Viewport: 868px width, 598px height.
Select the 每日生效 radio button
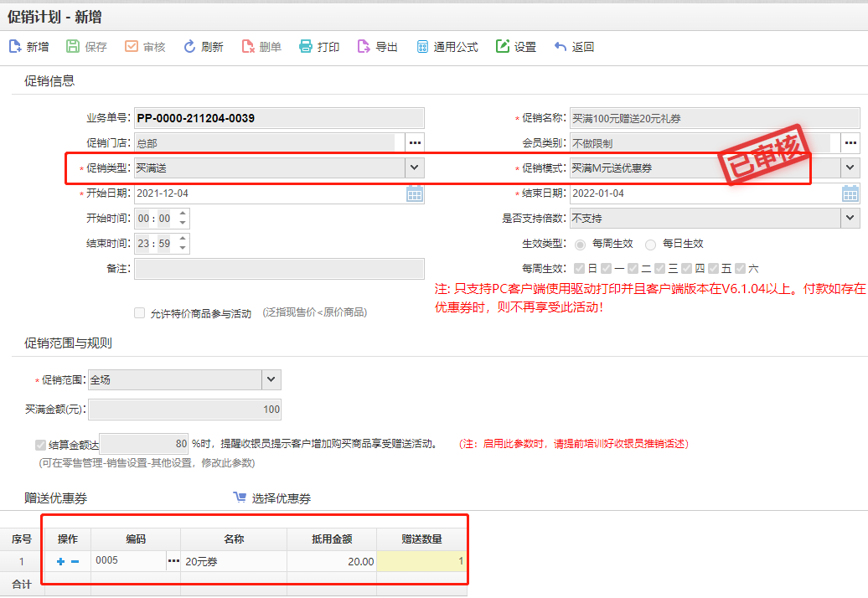coord(650,245)
